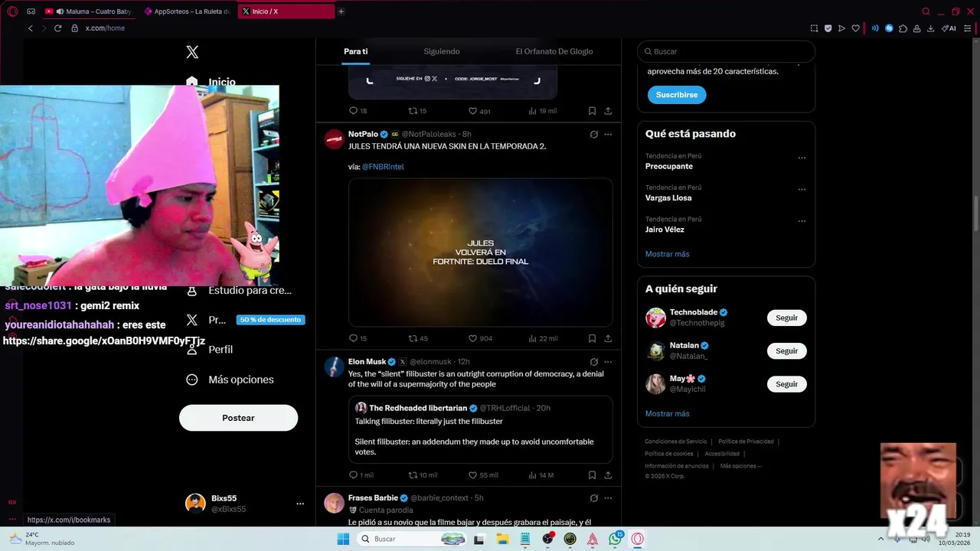
Task: Open Opera ad blocker shield icon
Action: 828,28
